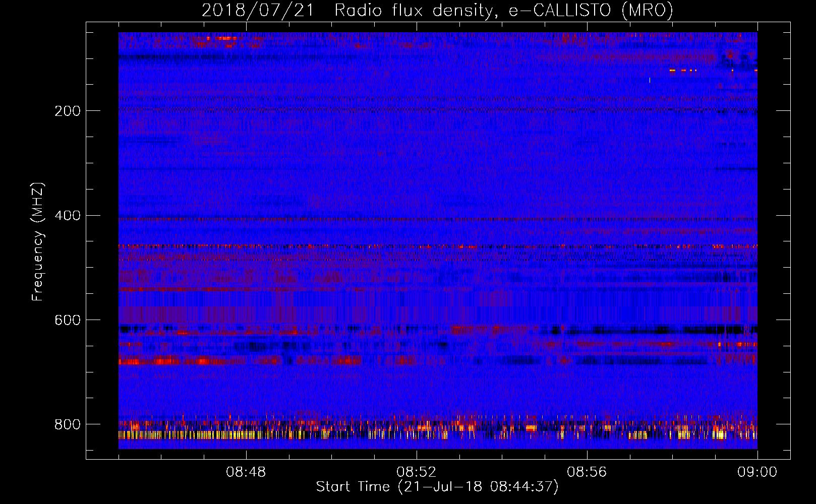Click the "Start Time (21-Jul-18 08:44:37)" axis label
Image resolution: width=816 pixels, height=504 pixels.
click(x=437, y=487)
